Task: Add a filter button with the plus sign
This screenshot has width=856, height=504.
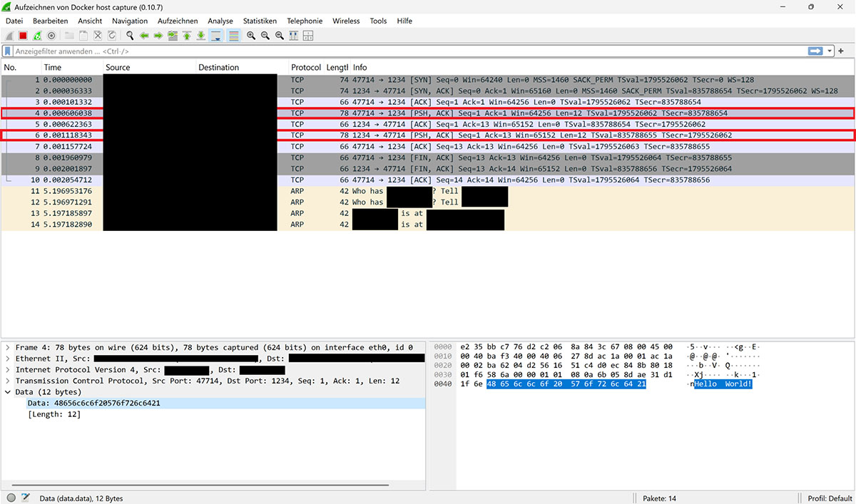Action: (840, 51)
